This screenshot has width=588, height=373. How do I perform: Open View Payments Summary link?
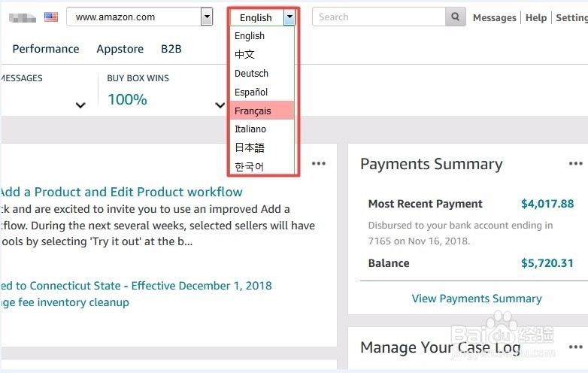click(x=477, y=299)
